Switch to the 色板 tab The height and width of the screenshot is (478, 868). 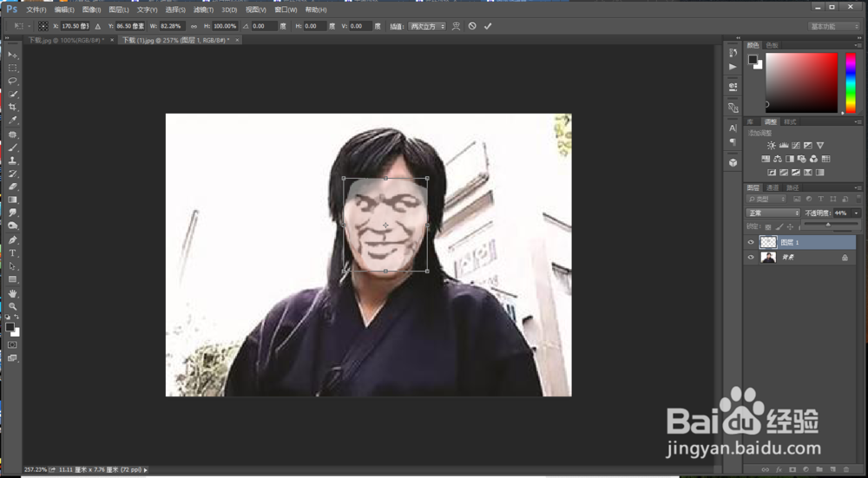pos(772,45)
